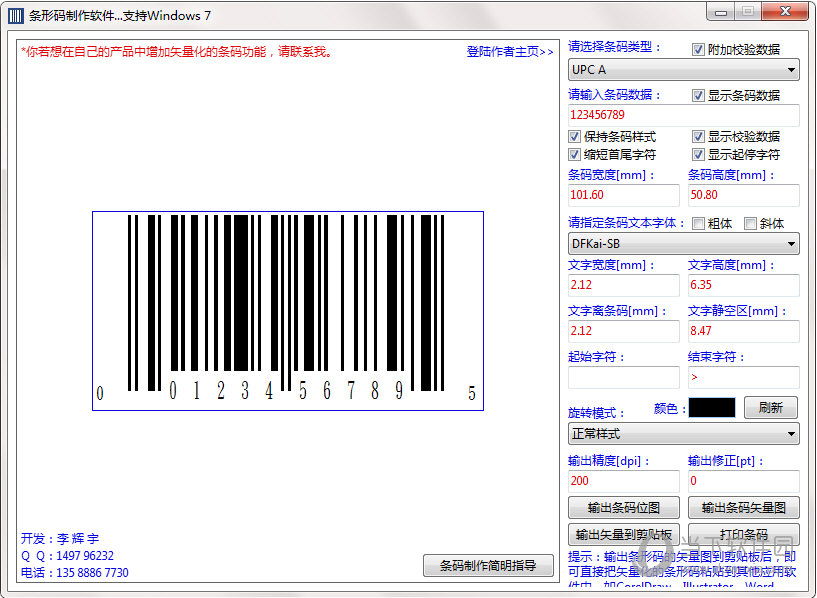Click 输出矢量到剪贴板 button
Image resolution: width=817 pixels, height=598 pixels.
pyautogui.click(x=624, y=534)
